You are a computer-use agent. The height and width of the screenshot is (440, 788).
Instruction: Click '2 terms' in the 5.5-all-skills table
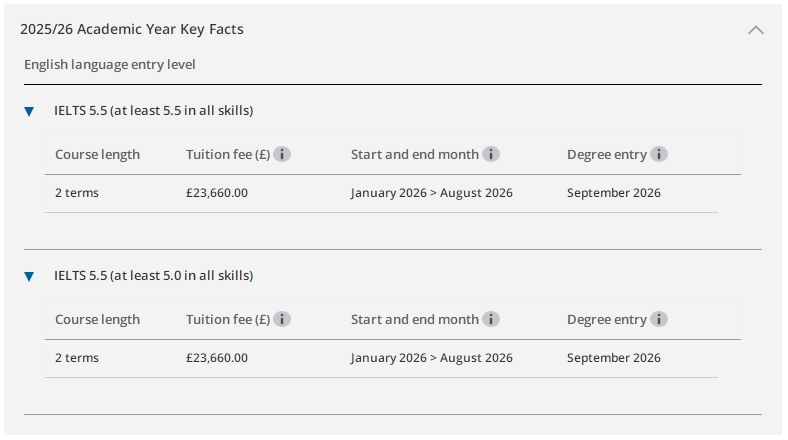tap(77, 193)
